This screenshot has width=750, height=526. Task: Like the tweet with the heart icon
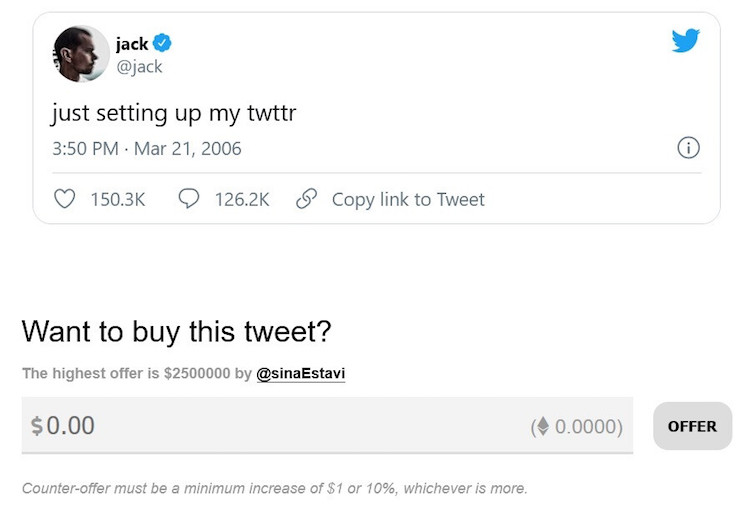click(x=65, y=199)
